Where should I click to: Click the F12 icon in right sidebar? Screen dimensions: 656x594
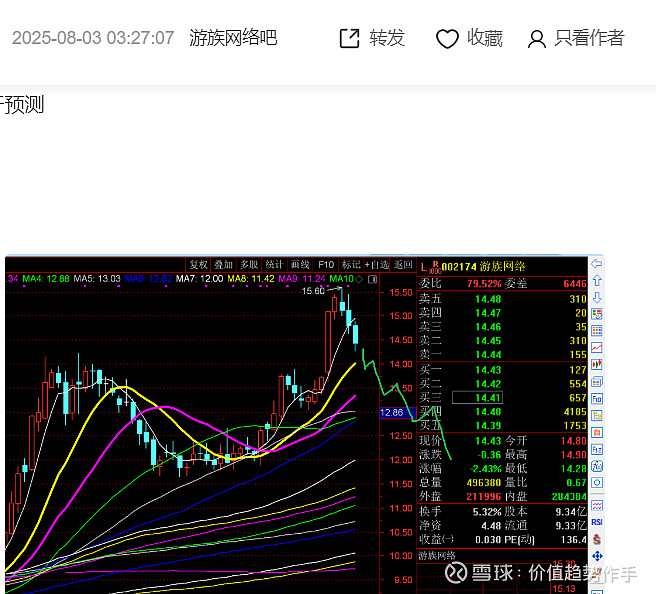597,449
